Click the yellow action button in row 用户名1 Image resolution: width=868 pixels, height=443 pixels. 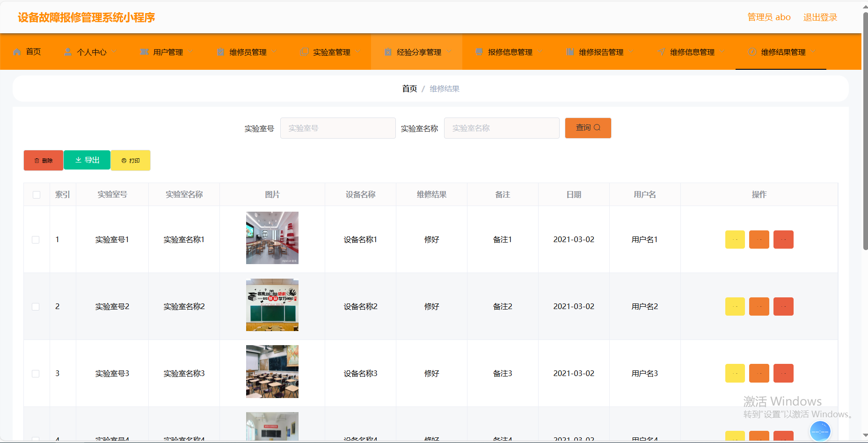[735, 240]
